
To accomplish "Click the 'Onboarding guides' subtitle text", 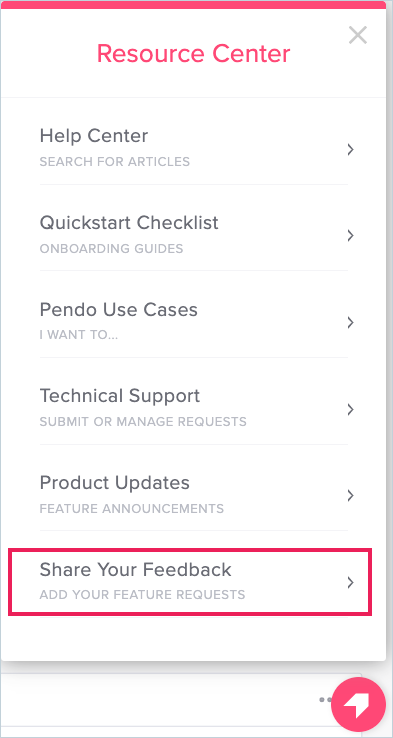I will click(111, 249).
